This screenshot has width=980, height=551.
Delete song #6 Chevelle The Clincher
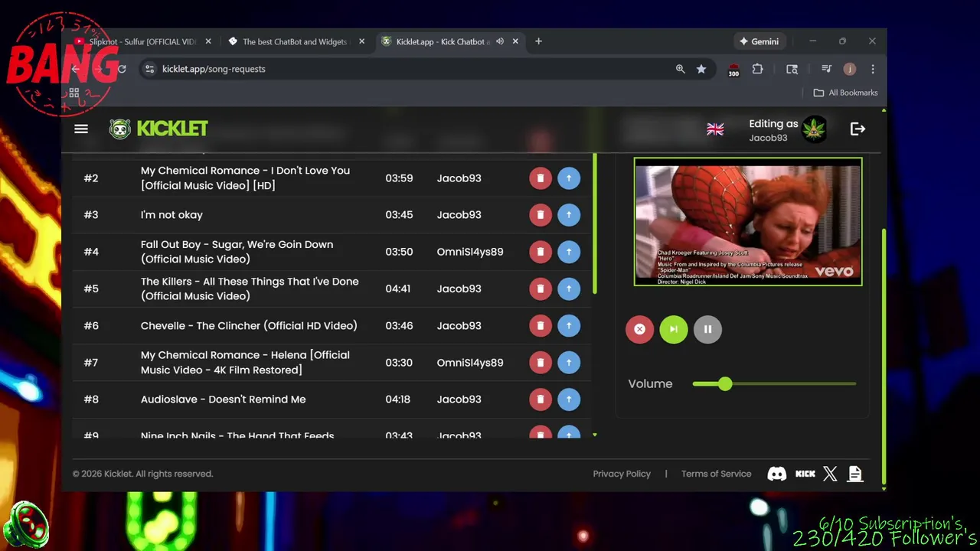click(540, 325)
